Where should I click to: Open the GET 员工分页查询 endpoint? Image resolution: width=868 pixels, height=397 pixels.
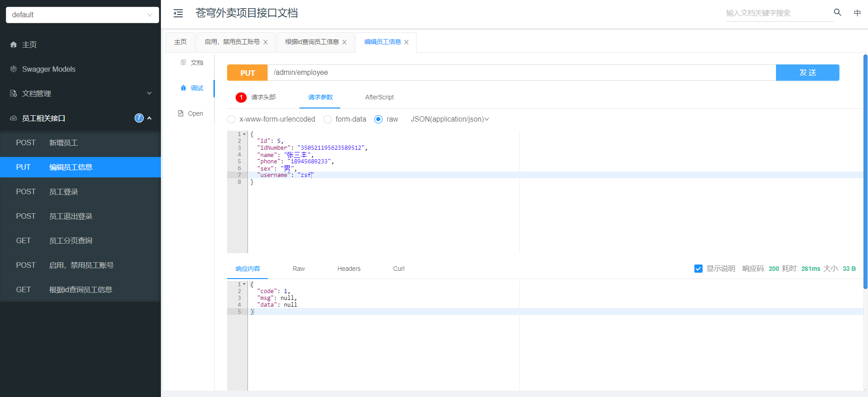(80, 240)
